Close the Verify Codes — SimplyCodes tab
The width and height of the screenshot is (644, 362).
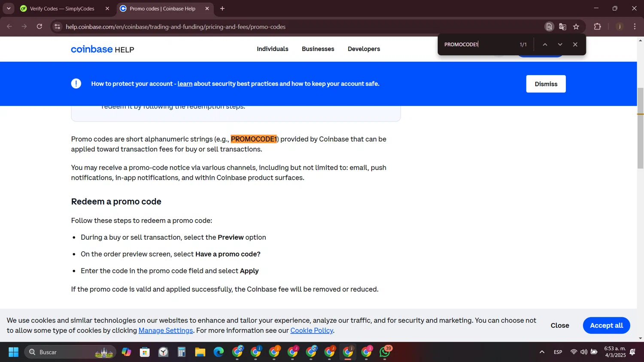pyautogui.click(x=107, y=9)
